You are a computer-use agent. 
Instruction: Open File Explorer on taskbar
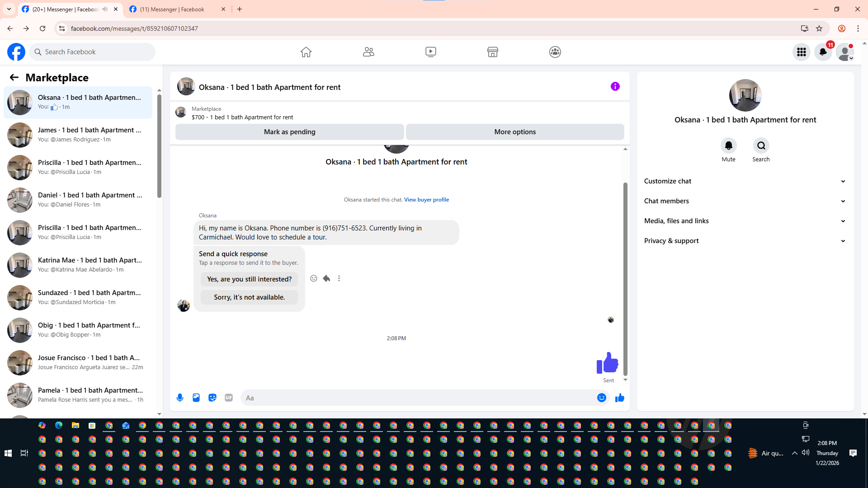pyautogui.click(x=75, y=425)
